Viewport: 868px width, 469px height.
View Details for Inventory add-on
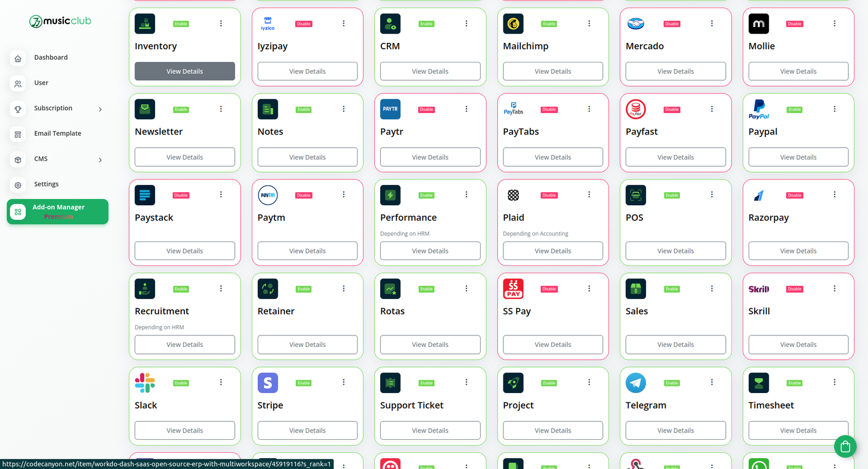click(184, 71)
